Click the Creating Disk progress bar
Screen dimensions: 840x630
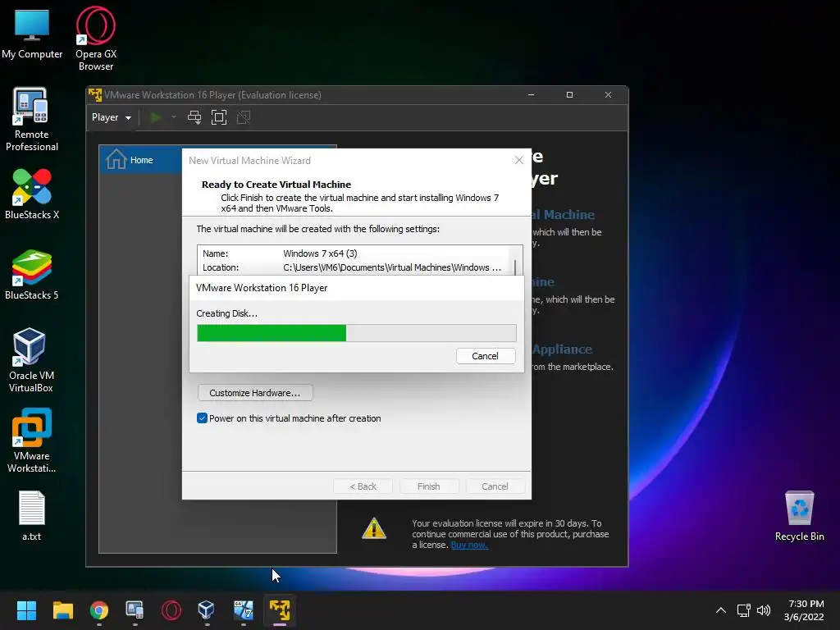coord(357,333)
